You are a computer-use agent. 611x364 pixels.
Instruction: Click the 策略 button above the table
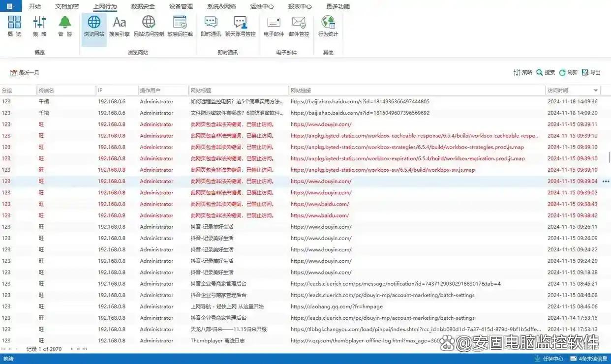click(x=522, y=72)
